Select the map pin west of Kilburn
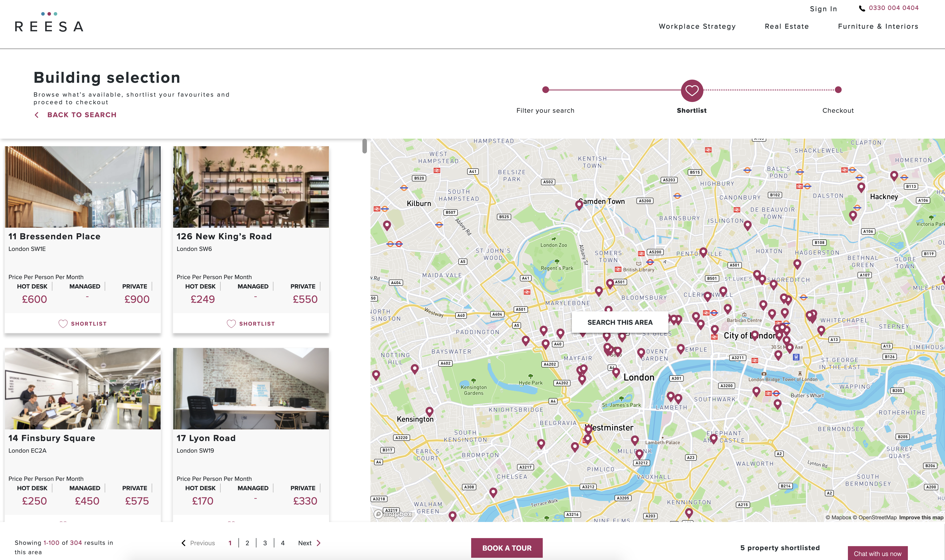 pyautogui.click(x=387, y=226)
